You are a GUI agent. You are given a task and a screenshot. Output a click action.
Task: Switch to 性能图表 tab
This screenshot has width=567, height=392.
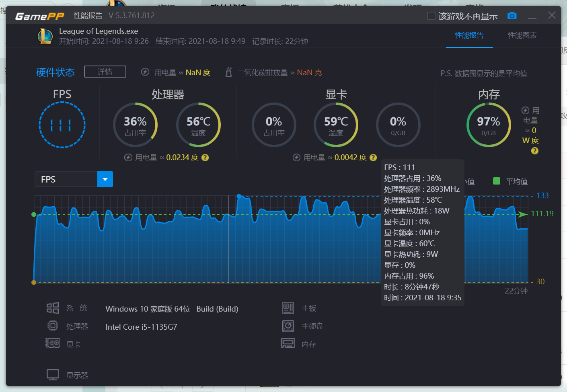point(522,35)
